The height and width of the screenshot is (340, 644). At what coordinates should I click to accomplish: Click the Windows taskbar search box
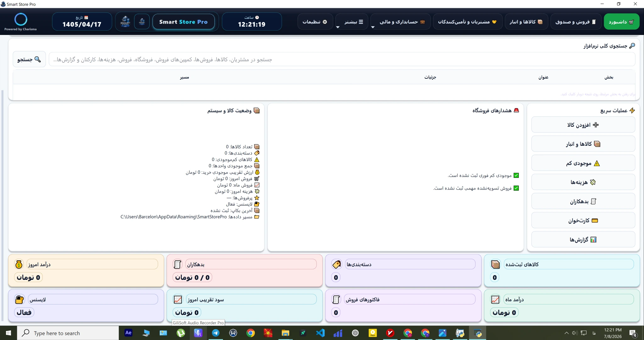click(x=68, y=333)
